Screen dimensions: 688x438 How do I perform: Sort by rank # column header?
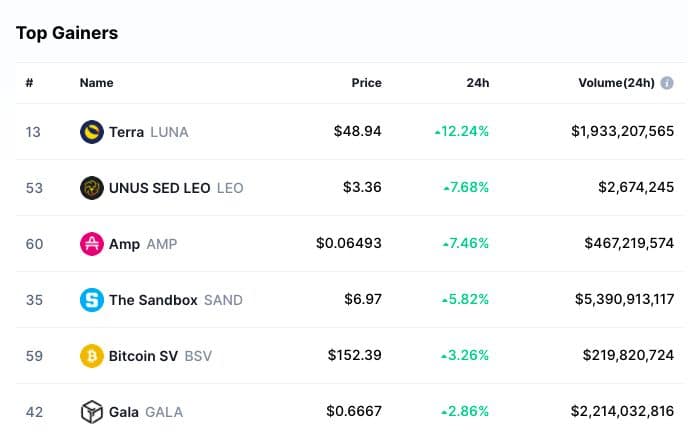29,83
